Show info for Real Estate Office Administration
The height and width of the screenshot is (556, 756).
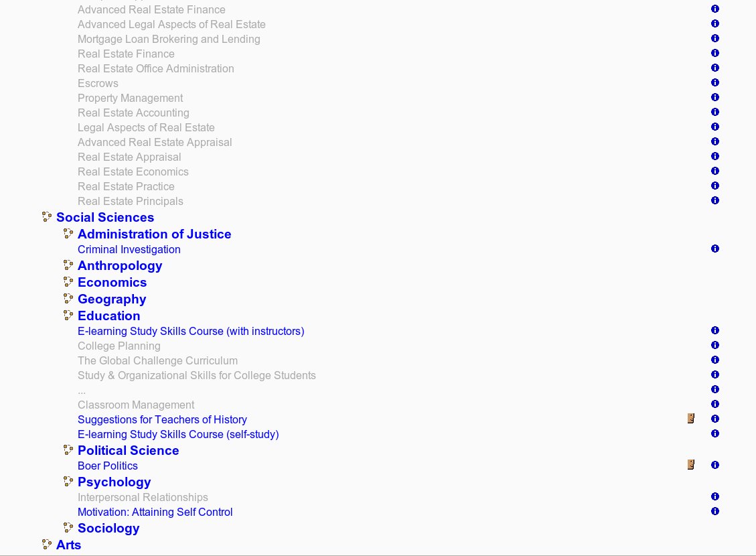coord(715,68)
